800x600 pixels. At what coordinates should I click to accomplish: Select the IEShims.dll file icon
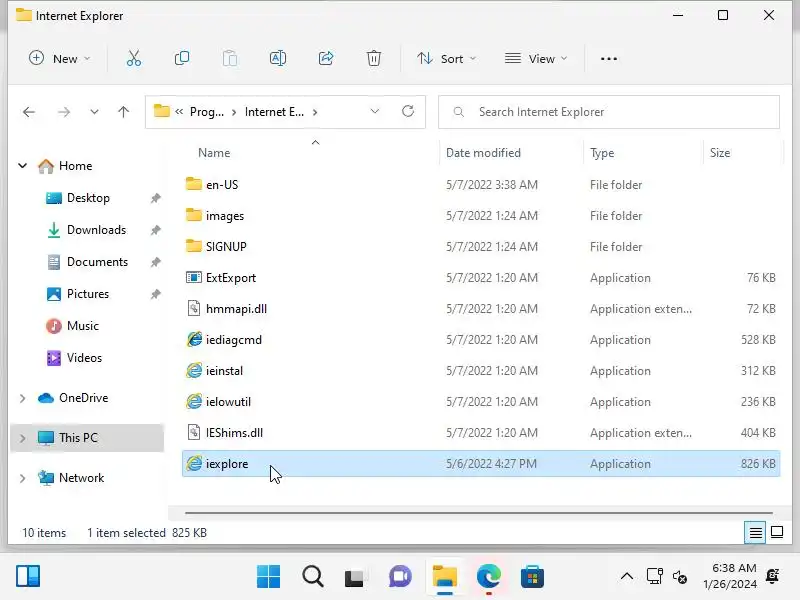tap(194, 432)
